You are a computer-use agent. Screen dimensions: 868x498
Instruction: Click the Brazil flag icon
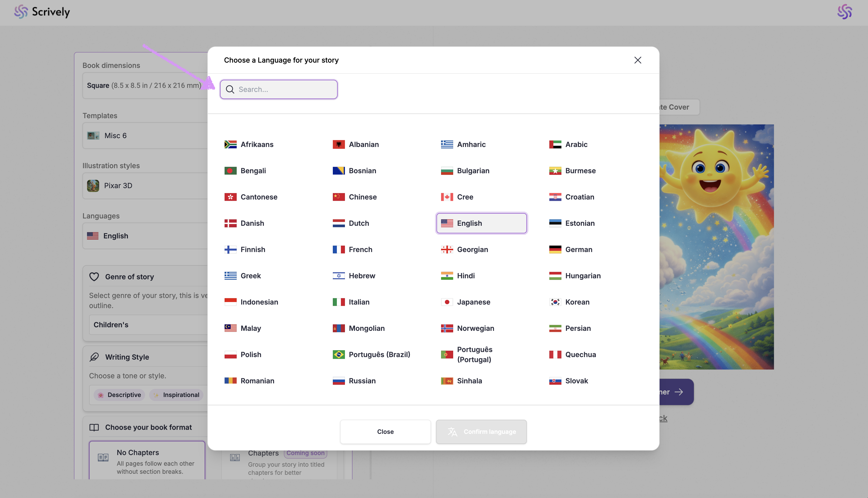(338, 354)
